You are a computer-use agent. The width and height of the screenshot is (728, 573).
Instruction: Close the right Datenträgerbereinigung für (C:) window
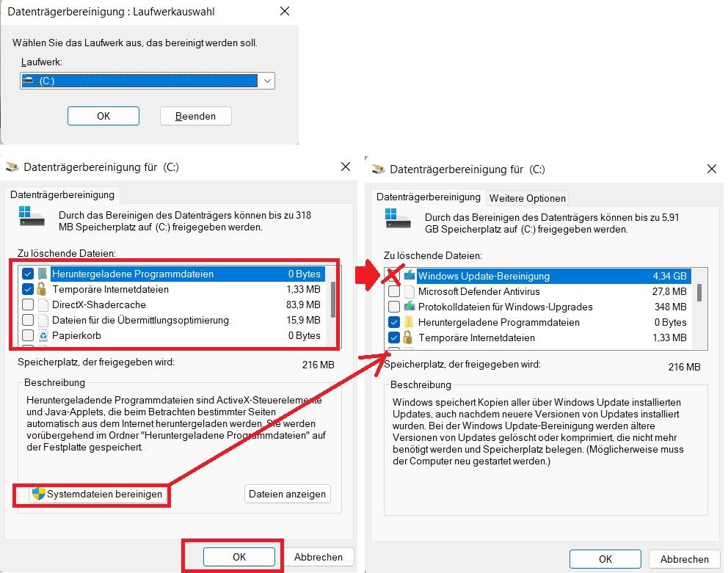pyautogui.click(x=712, y=169)
